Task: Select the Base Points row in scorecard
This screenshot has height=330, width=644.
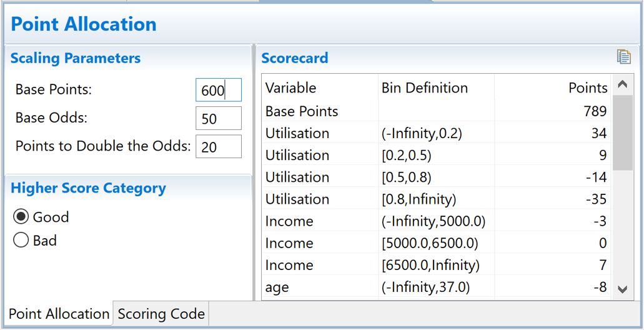Action: pos(436,111)
